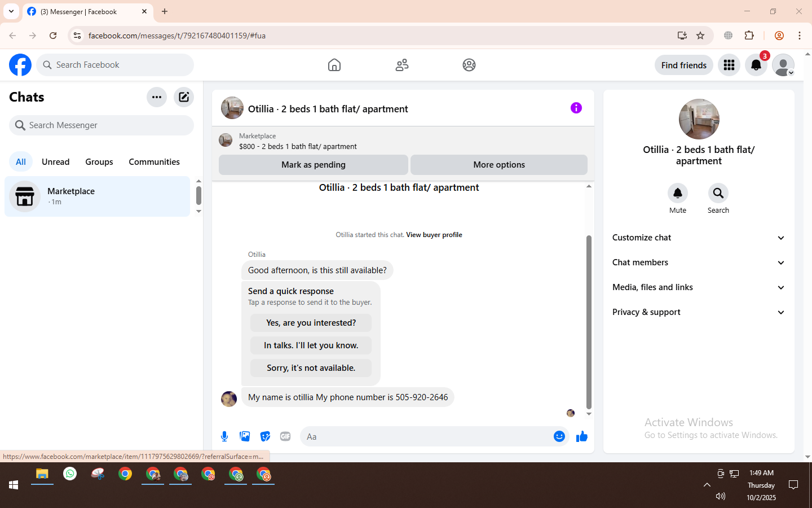
Task: Open Windows Start menu
Action: point(14,485)
